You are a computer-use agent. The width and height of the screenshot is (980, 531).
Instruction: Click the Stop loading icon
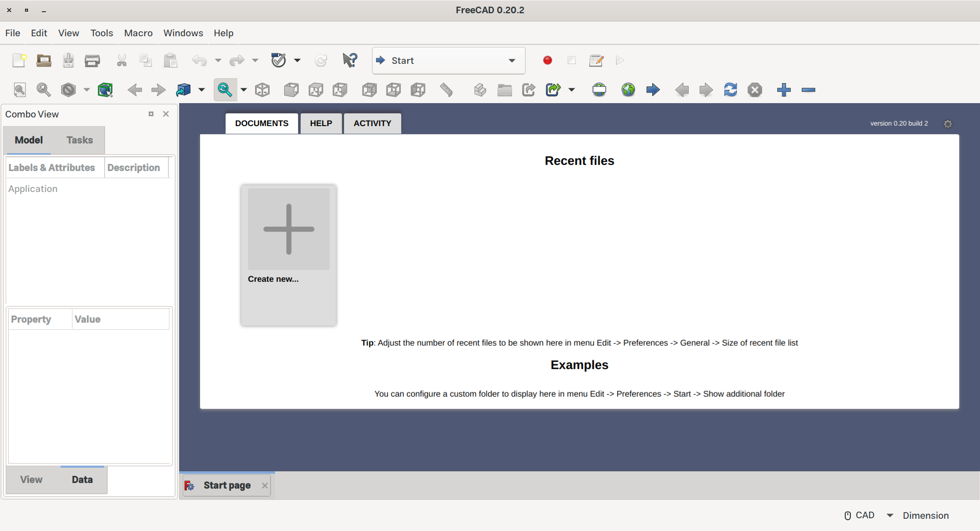point(755,90)
